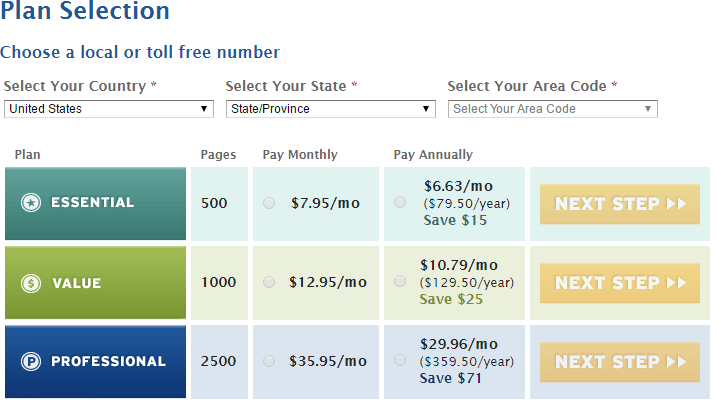717x404 pixels.
Task: Open the United States country dropdown
Action: click(109, 109)
